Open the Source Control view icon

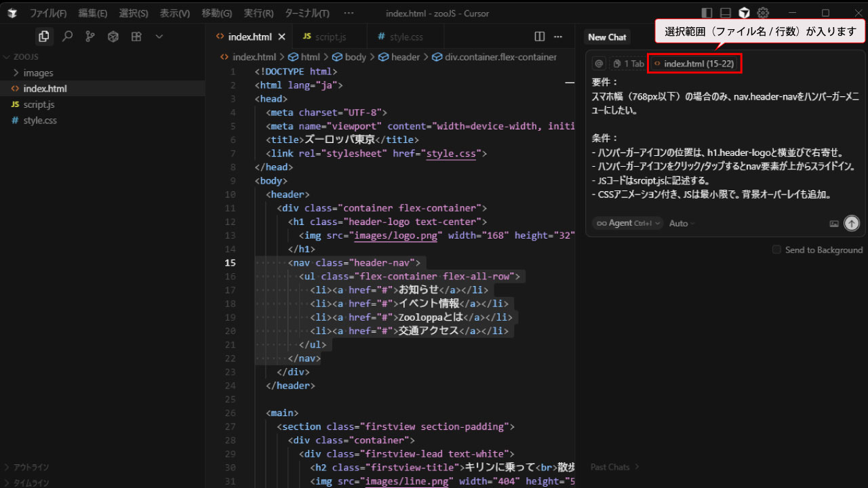90,37
